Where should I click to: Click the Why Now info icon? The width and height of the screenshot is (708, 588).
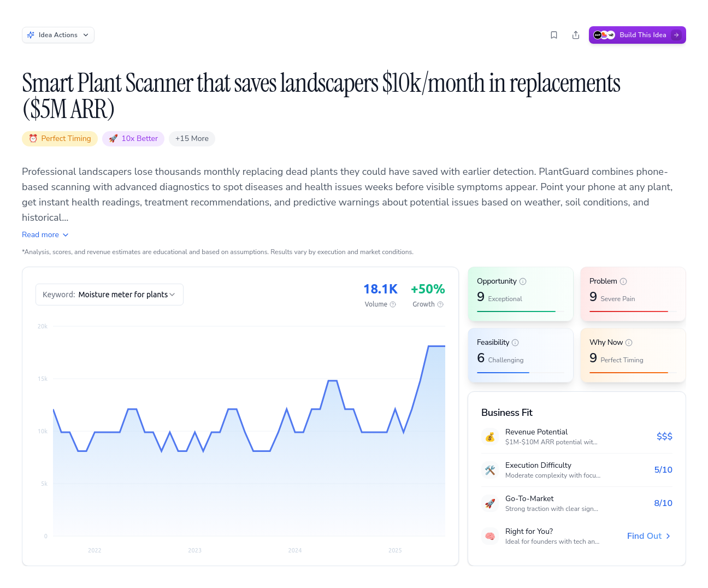[x=629, y=343]
